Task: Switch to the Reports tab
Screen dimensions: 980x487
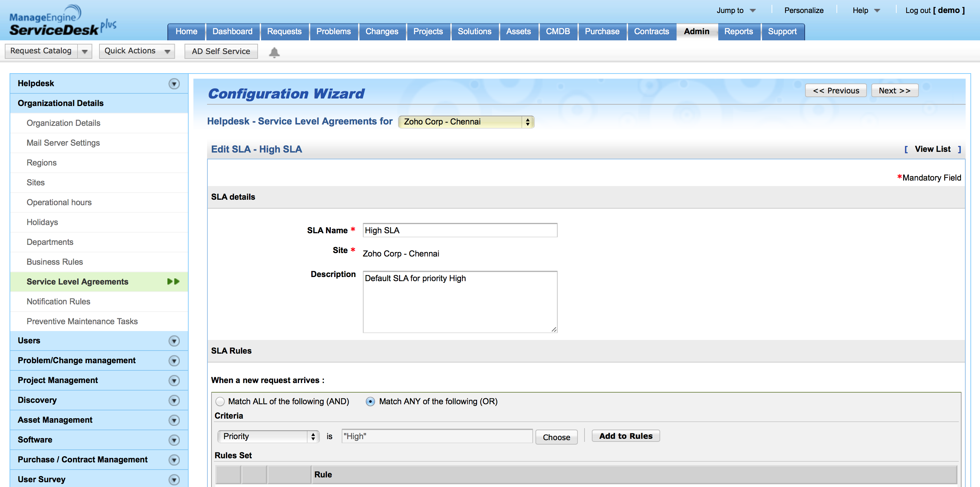Action: pyautogui.click(x=738, y=31)
